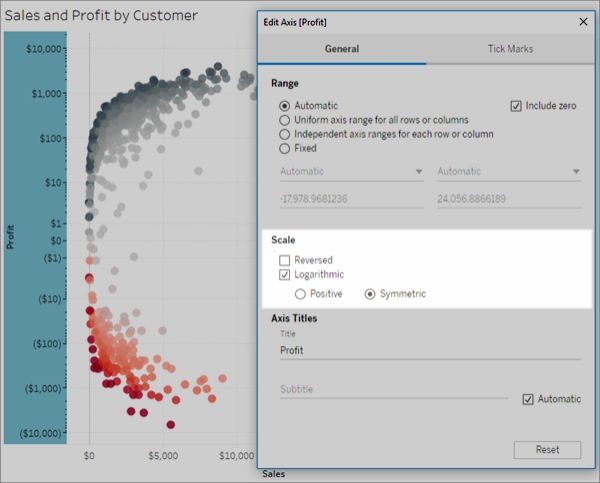Select the General tab
This screenshot has width=600, height=483.
(341, 49)
